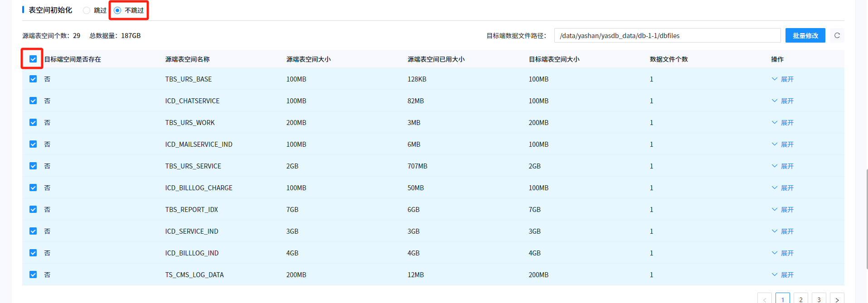The width and height of the screenshot is (868, 303).
Task: Select the 跳过 radio option
Action: (x=95, y=10)
